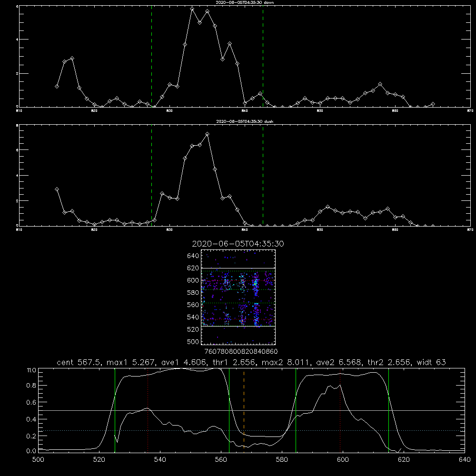The image size is (476, 476).
Task: Click the 'thr2 2.656' value
Action: (x=389, y=362)
